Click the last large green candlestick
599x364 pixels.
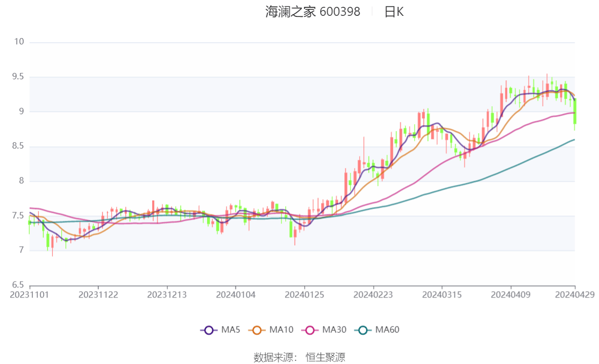[575, 111]
